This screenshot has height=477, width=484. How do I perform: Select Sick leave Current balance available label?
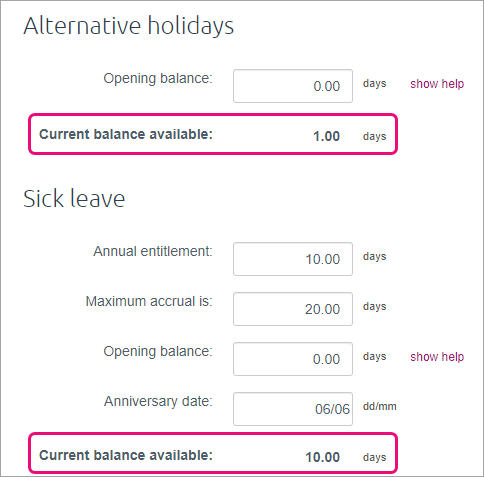(x=126, y=455)
